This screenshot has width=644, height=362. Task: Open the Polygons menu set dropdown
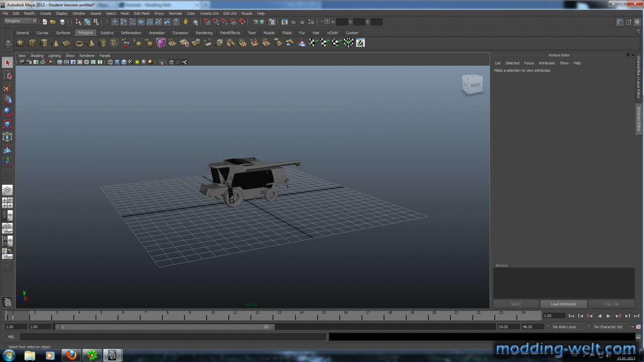pos(21,21)
